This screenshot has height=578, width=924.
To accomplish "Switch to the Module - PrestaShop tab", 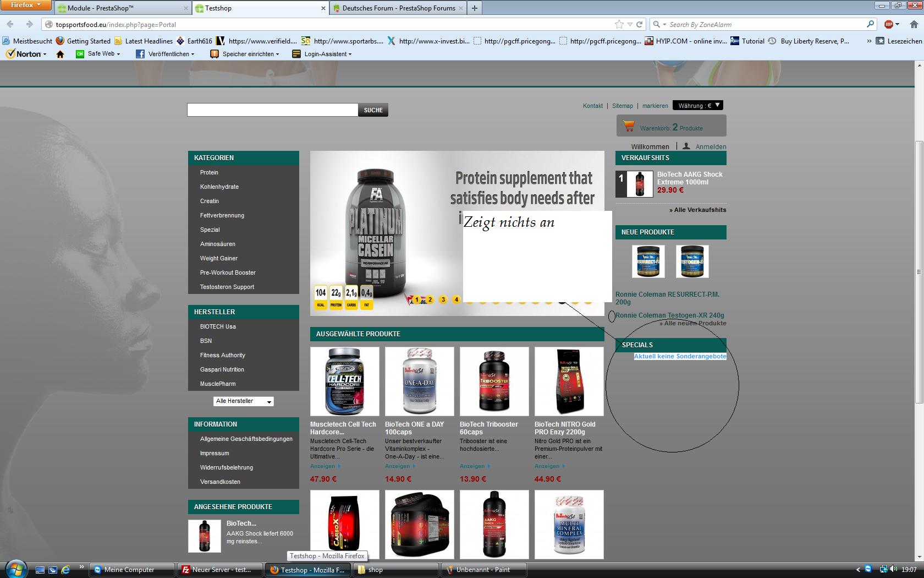I will tap(123, 8).
